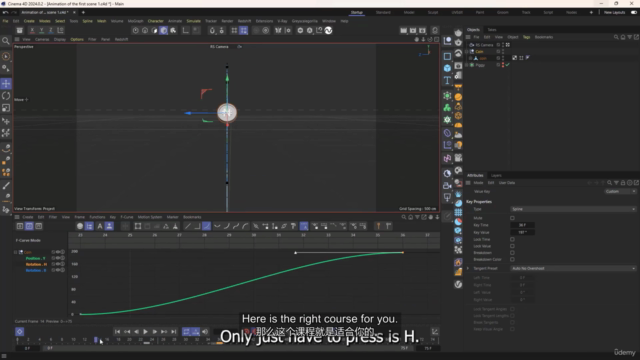The image size is (640, 360).
Task: Click the undo arrow icon
Action: click(x=5, y=13)
